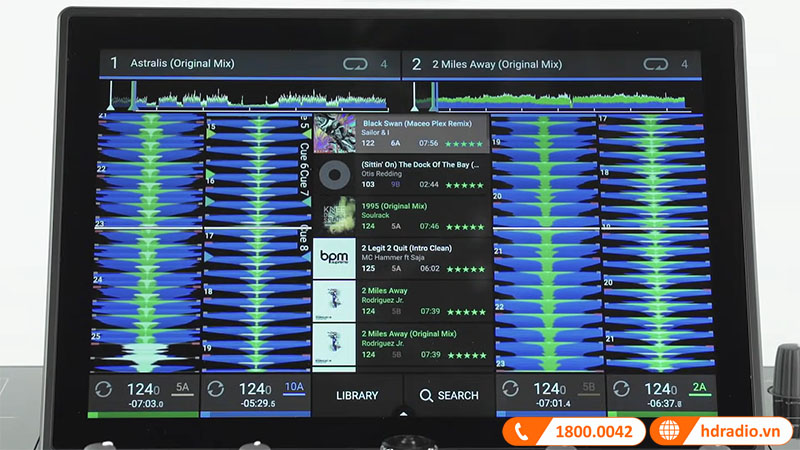Select the 2 Legit 2 Quit track
This screenshot has width=800, height=450.
pos(424,258)
